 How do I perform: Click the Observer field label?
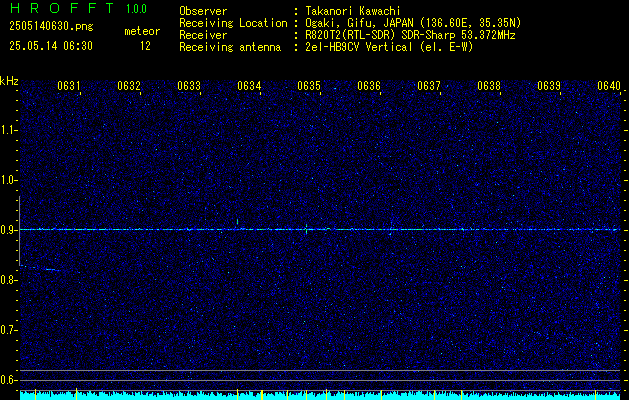coord(203,11)
